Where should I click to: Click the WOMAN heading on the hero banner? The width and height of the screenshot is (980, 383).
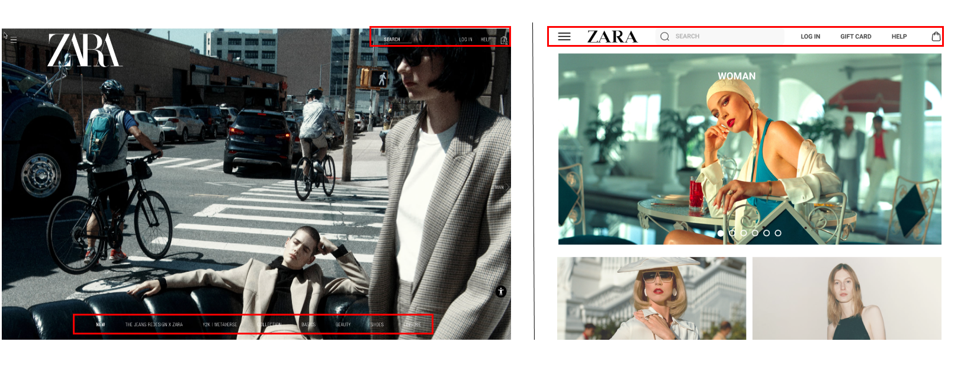737,76
